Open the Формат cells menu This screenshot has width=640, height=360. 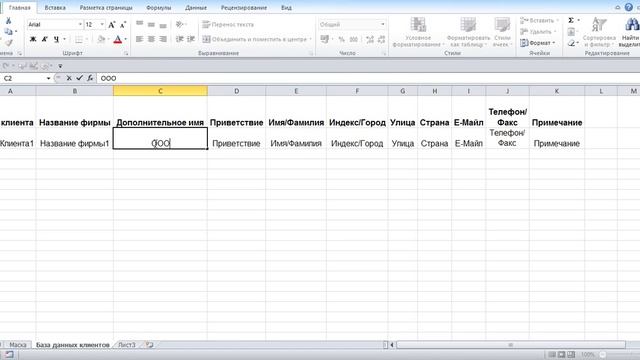(x=538, y=42)
